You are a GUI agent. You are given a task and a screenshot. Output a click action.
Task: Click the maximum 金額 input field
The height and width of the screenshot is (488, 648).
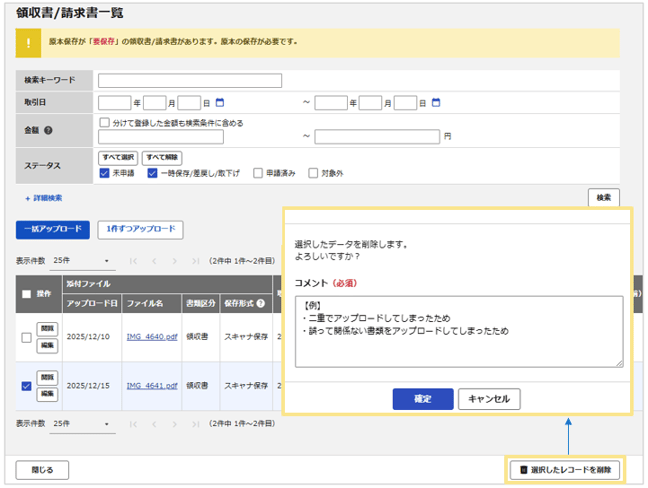(377, 137)
